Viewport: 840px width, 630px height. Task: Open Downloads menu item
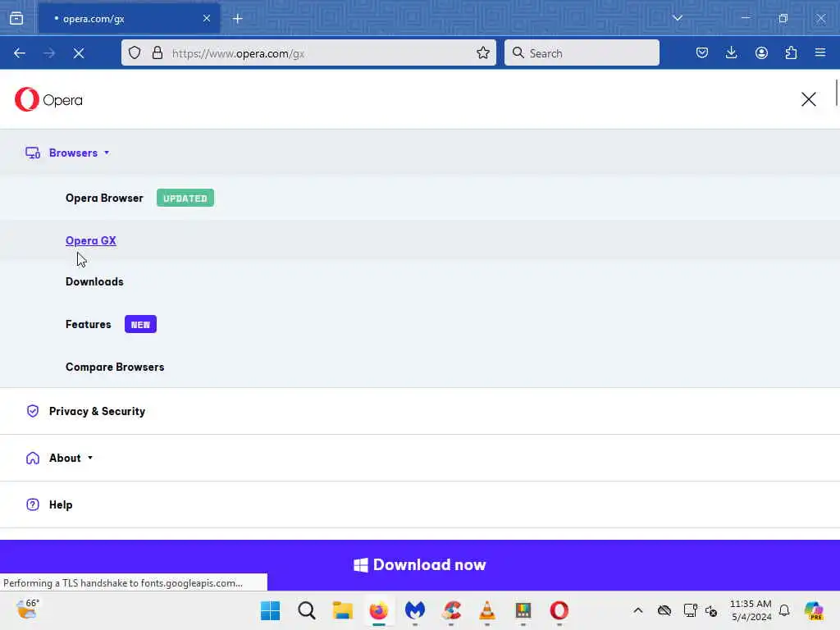[94, 282]
